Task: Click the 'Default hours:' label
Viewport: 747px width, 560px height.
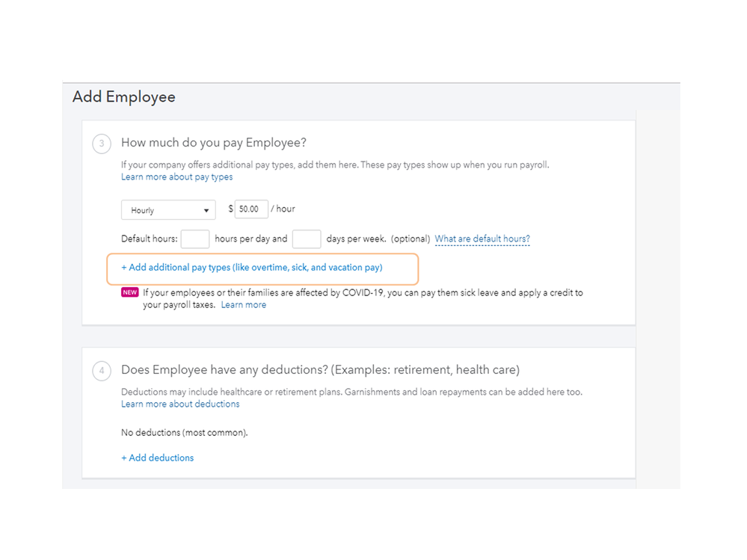Action: (x=150, y=239)
